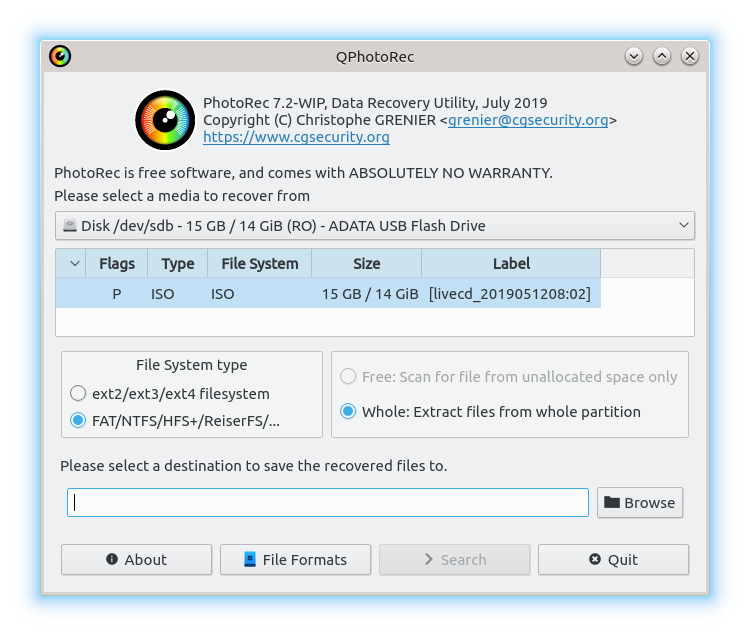This screenshot has width=750, height=636.
Task: Close the QPhotoRec window
Action: [690, 56]
